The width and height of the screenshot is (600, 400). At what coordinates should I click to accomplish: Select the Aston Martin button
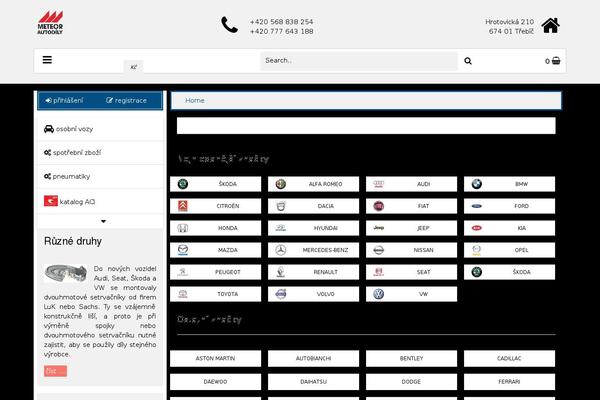click(x=215, y=358)
